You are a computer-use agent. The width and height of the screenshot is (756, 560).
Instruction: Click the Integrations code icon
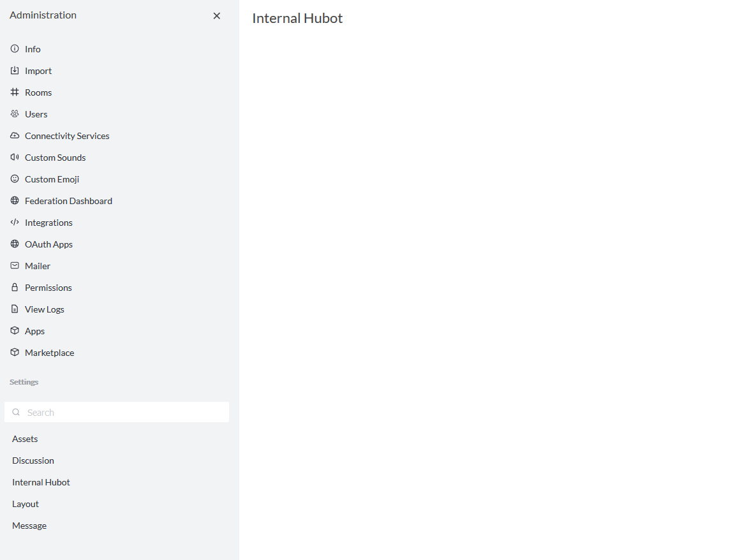tap(14, 222)
